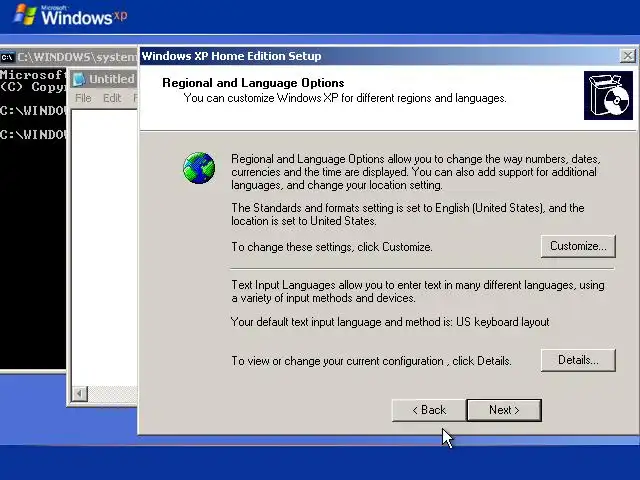Click the setup box and CD icon

tap(608, 96)
